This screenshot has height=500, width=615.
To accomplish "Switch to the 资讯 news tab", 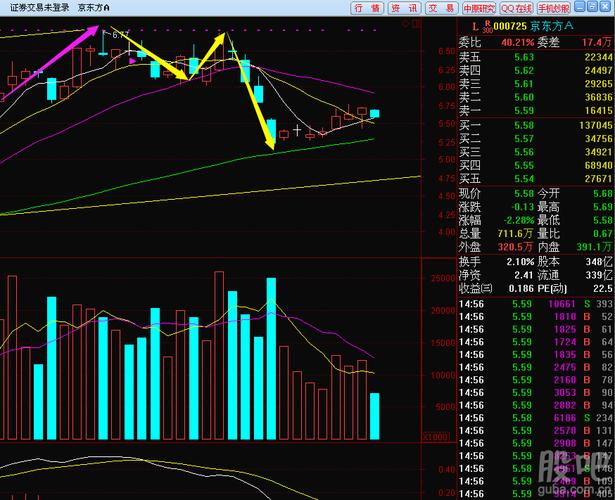I will 403,8.
